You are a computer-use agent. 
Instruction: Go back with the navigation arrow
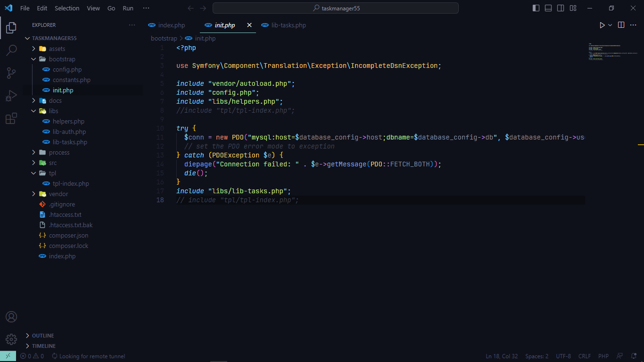click(x=190, y=8)
